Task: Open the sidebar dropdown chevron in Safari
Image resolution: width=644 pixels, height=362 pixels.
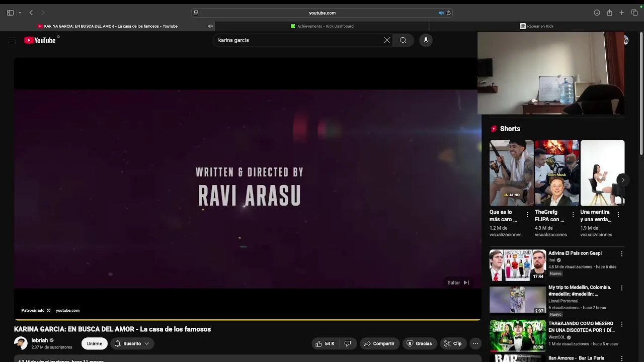Action: (20, 13)
